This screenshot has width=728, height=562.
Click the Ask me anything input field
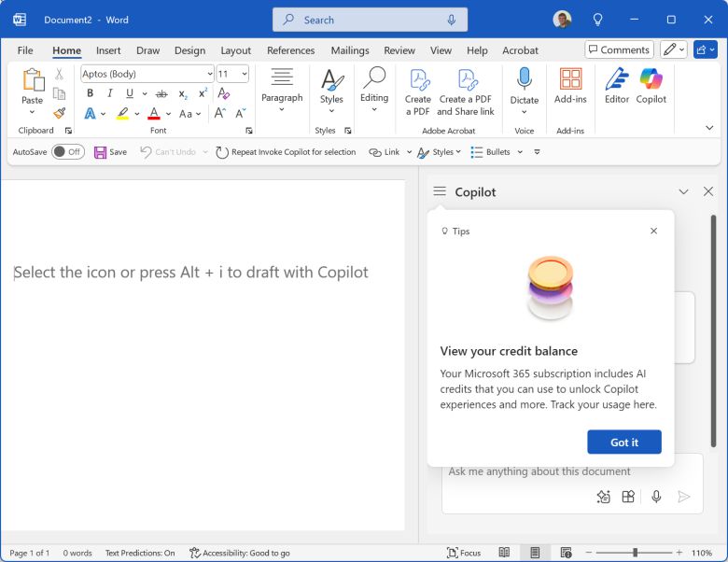(560, 471)
